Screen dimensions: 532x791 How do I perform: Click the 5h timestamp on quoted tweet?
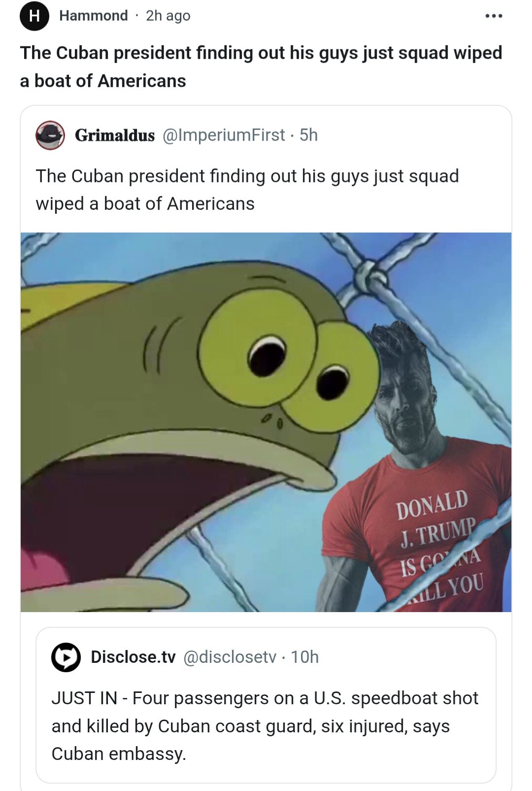pos(309,135)
